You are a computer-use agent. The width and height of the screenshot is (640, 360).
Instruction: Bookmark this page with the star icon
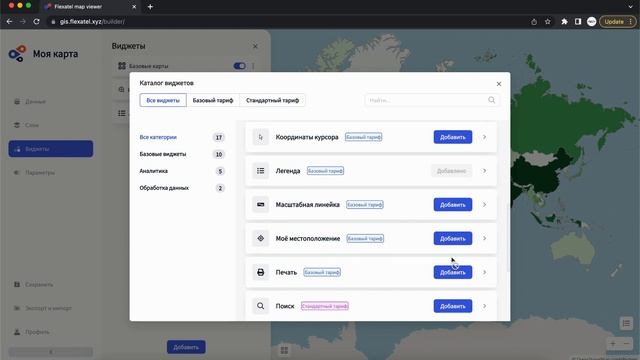(x=548, y=22)
